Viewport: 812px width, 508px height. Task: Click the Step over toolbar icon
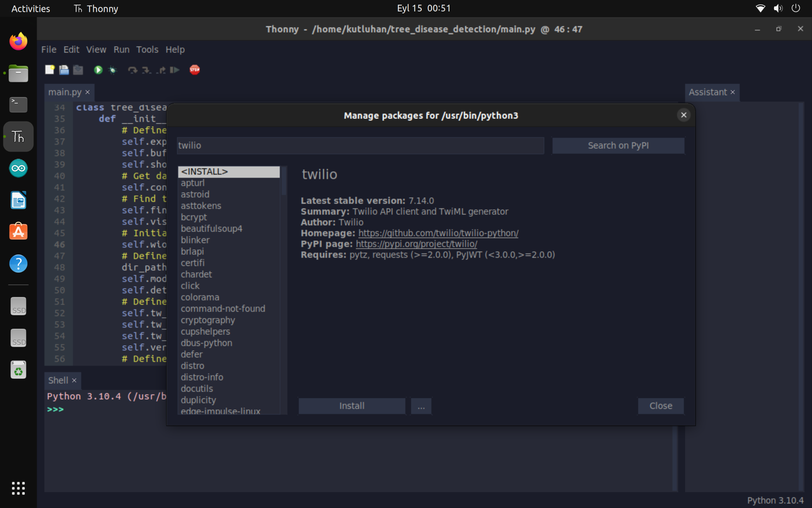pos(133,70)
